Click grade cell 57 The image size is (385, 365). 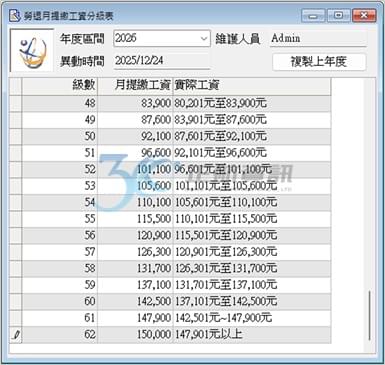click(60, 252)
